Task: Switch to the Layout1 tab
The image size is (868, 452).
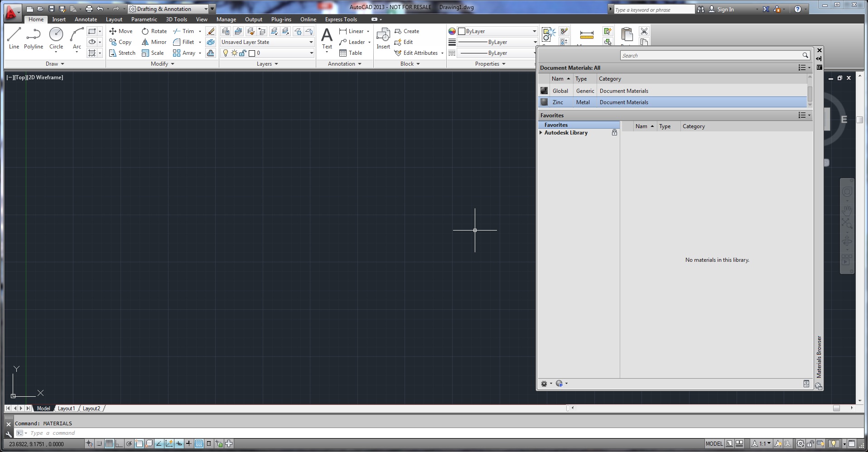Action: [66, 408]
